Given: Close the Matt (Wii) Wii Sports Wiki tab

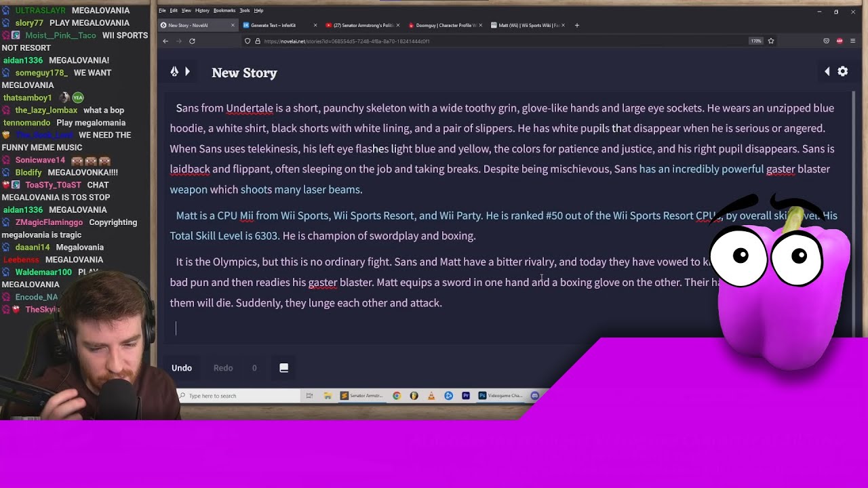Looking at the screenshot, I should [564, 25].
